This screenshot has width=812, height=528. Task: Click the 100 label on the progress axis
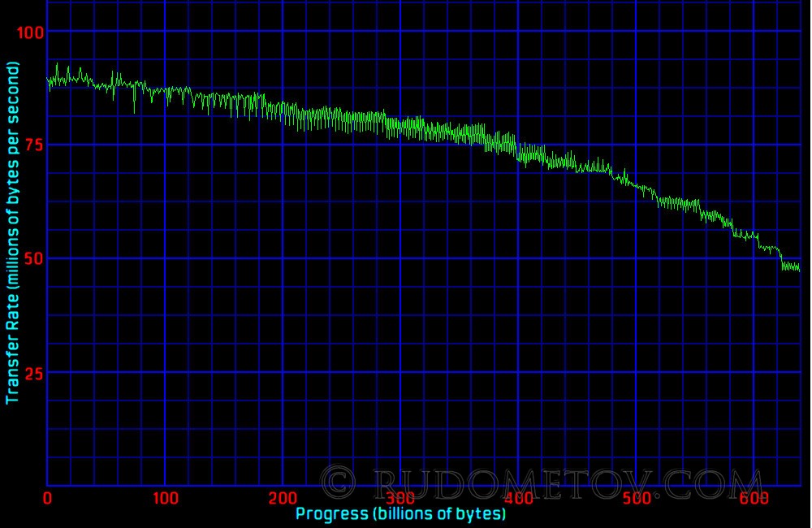(165, 497)
